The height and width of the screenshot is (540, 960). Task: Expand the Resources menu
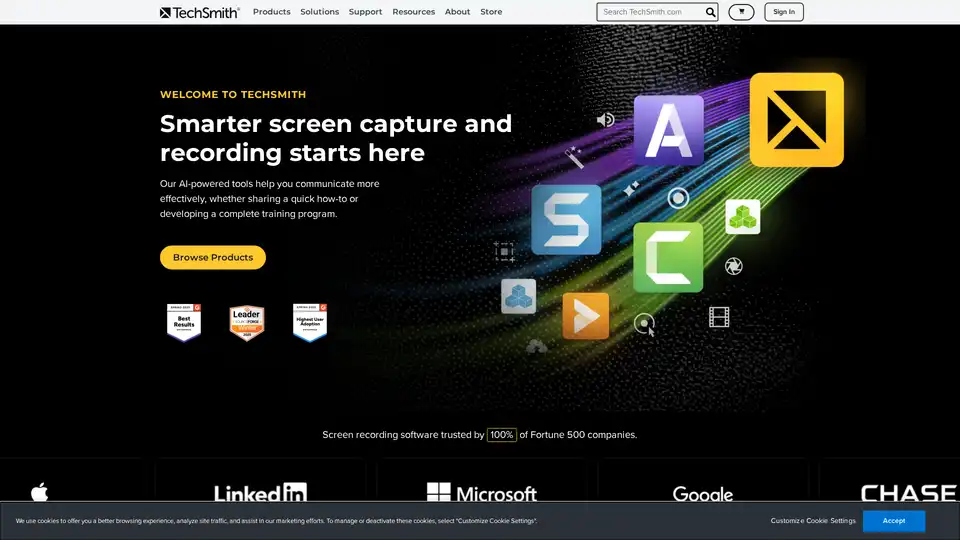[x=413, y=12]
